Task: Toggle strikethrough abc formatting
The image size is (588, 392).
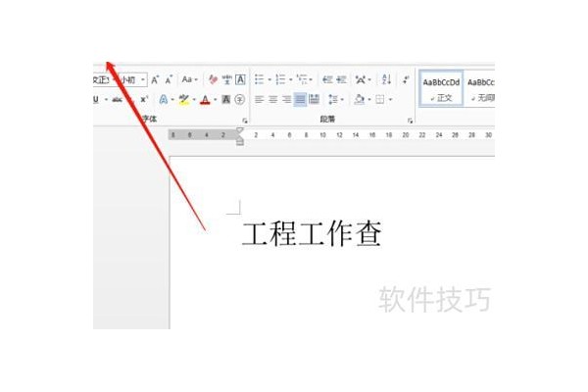Action: (x=118, y=99)
